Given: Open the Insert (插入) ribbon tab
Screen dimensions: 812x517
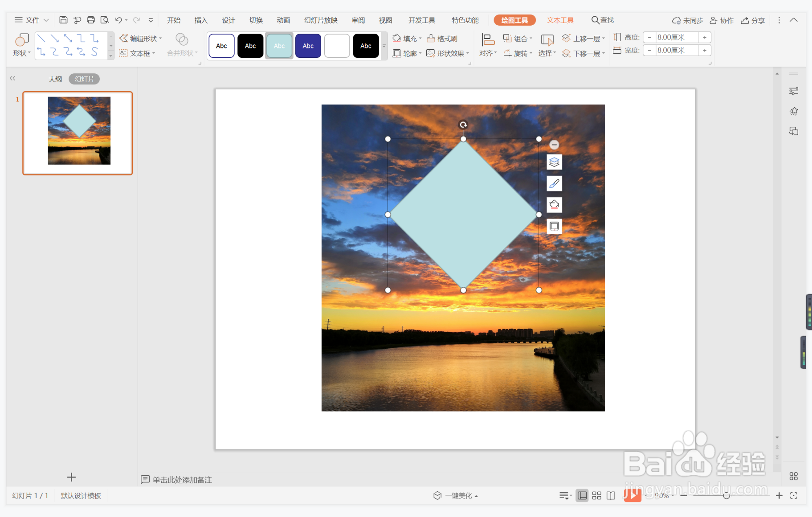Looking at the screenshot, I should coord(201,20).
